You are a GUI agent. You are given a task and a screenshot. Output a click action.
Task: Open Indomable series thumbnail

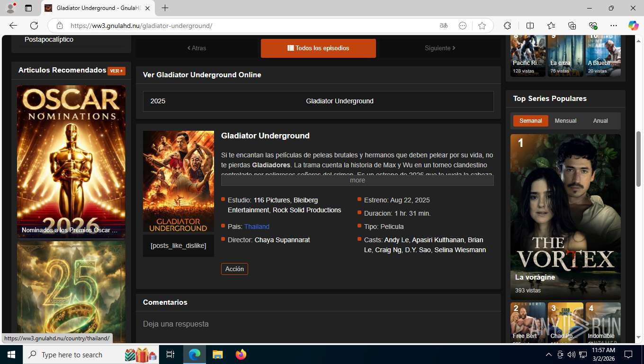(x=603, y=322)
